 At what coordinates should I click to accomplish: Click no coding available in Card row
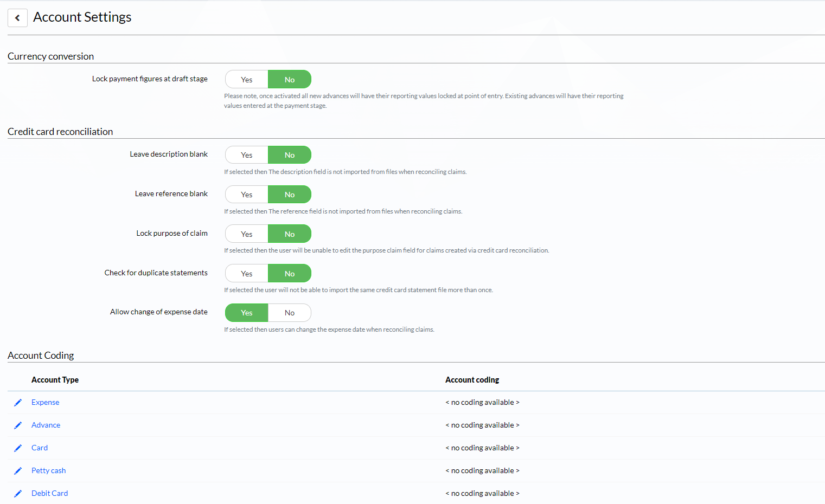click(x=483, y=448)
